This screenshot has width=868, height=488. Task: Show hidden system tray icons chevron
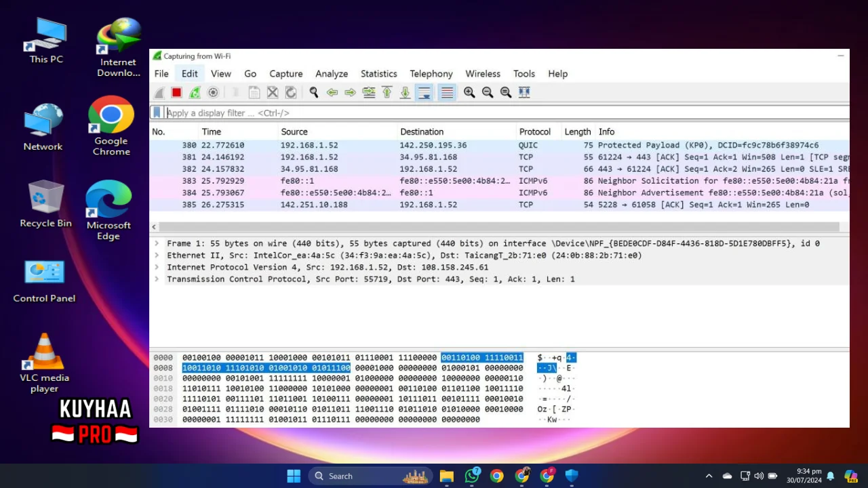709,476
